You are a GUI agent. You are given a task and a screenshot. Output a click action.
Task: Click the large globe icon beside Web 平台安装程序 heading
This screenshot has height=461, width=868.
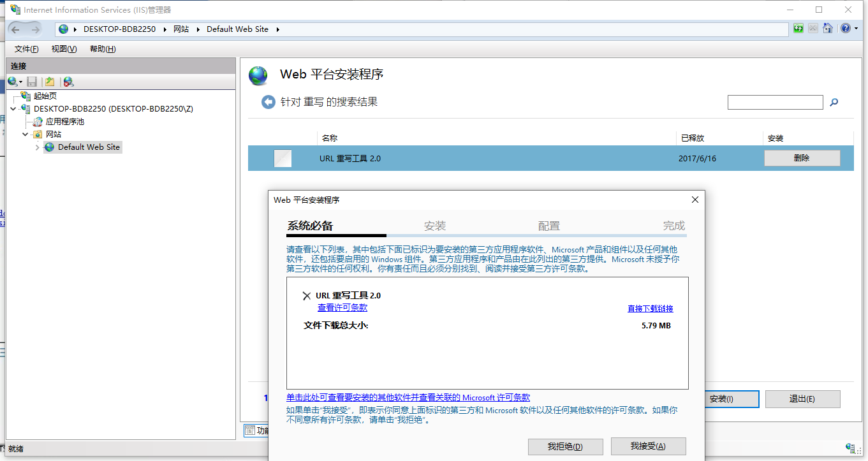pos(258,75)
